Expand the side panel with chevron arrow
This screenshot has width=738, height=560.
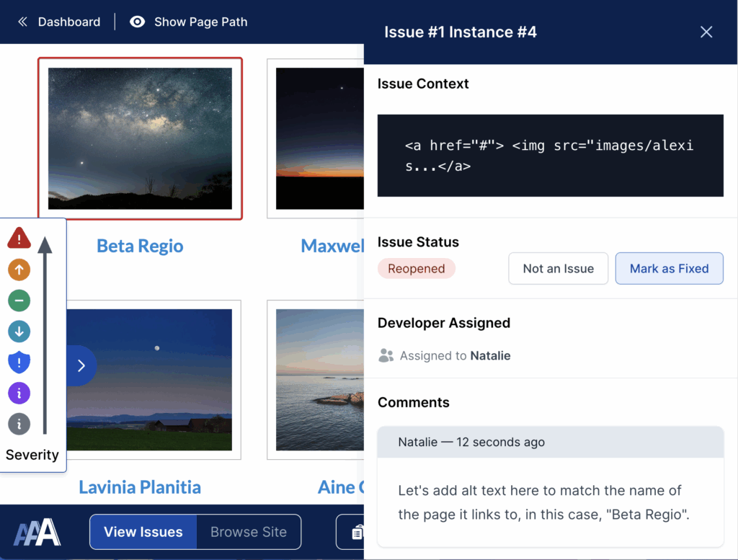click(81, 365)
